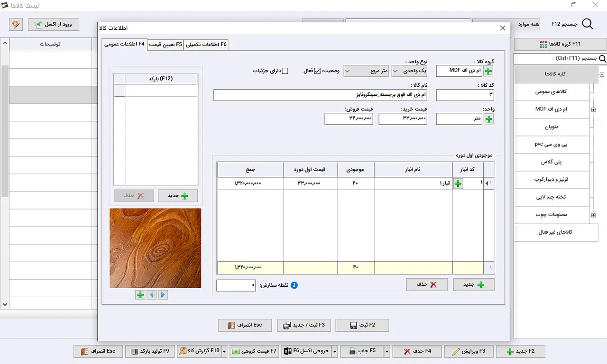607x364 pixels.
Task: Show next product image with right arrow
Action: coord(163,295)
